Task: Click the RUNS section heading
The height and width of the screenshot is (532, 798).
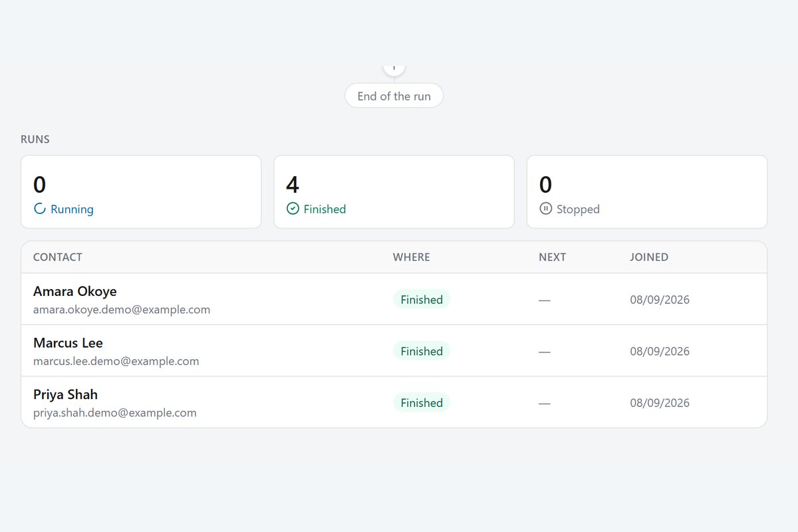Action: click(x=35, y=139)
